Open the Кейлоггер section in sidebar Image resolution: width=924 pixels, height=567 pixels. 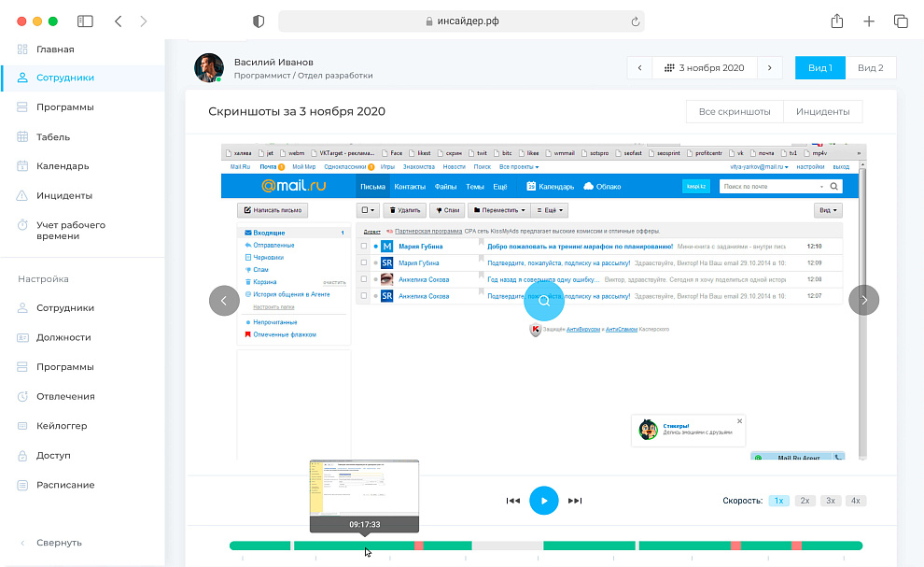pyautogui.click(x=62, y=426)
